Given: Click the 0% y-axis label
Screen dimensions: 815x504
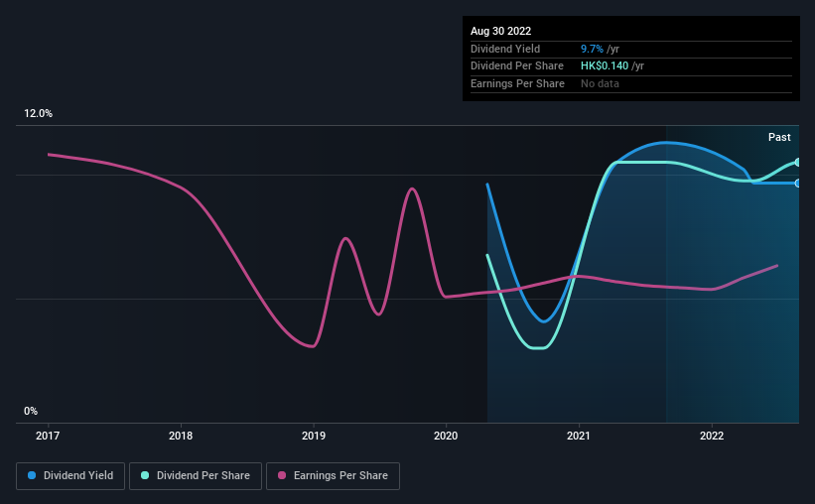Looking at the screenshot, I should 31,411.
